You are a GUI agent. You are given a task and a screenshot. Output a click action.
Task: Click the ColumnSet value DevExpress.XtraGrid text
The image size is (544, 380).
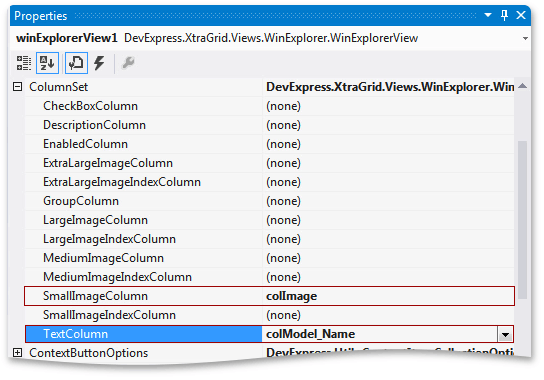[390, 87]
